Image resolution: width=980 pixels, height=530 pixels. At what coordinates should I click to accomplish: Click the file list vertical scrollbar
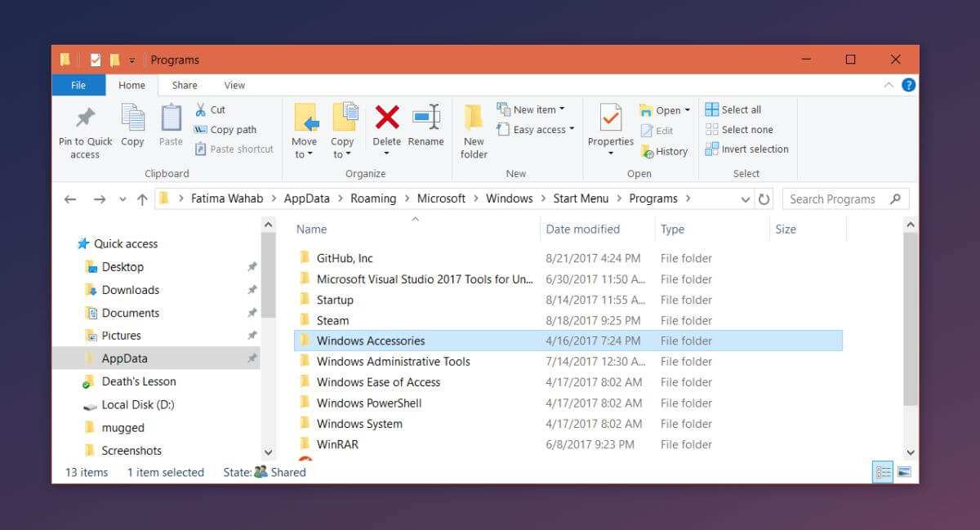coord(911,318)
